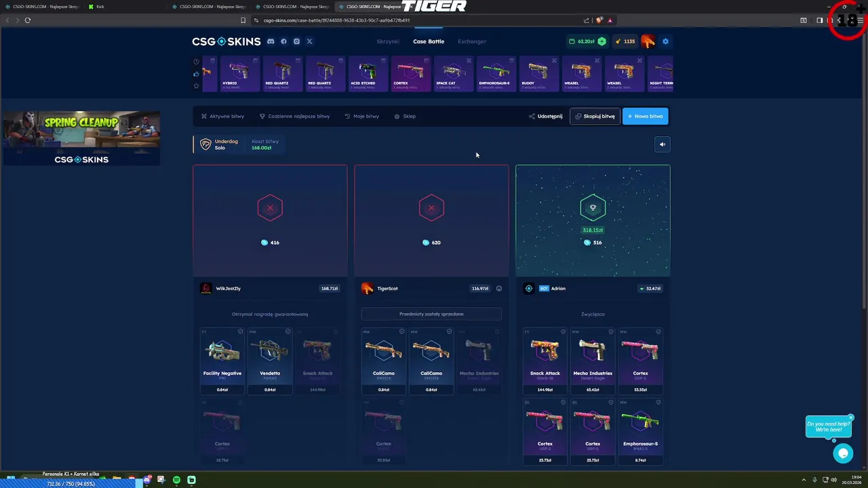The image size is (868, 488).
Task: Toggle the battle sound speaker button
Action: (663, 144)
